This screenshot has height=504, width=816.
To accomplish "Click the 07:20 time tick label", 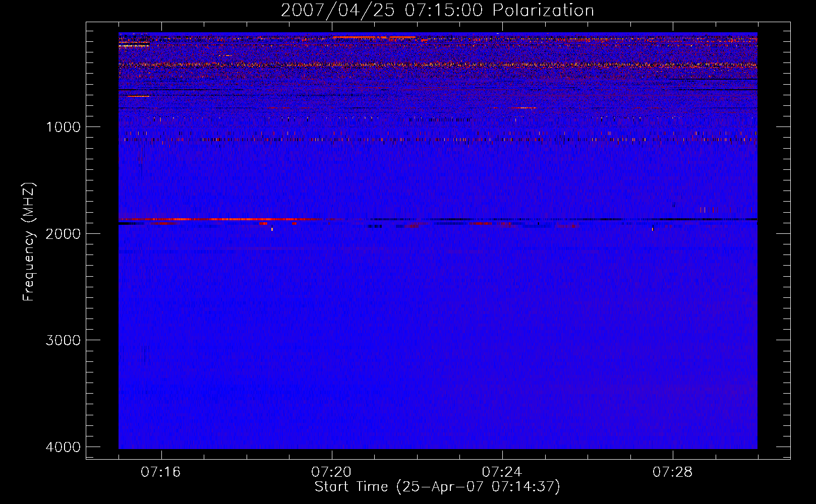I will click(x=331, y=472).
